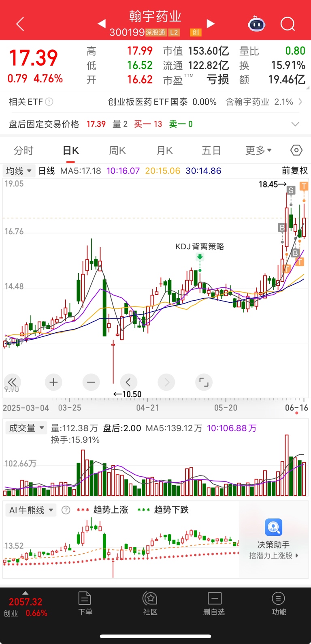This screenshot has width=311, height=644.
Task: Tap the 创 board badge
Action: (196, 32)
